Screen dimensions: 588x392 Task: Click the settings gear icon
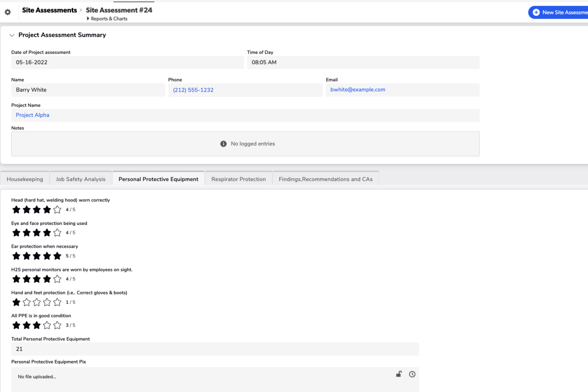(x=8, y=12)
